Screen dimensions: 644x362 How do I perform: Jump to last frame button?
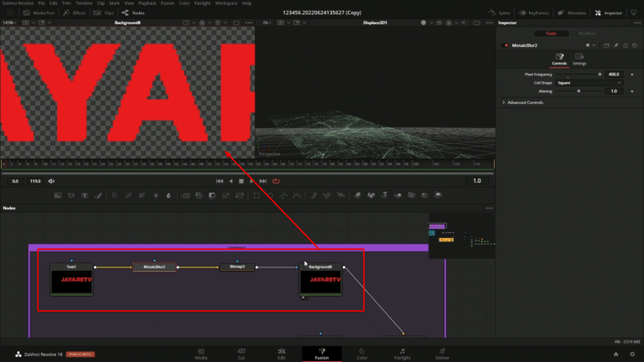pyautogui.click(x=262, y=181)
